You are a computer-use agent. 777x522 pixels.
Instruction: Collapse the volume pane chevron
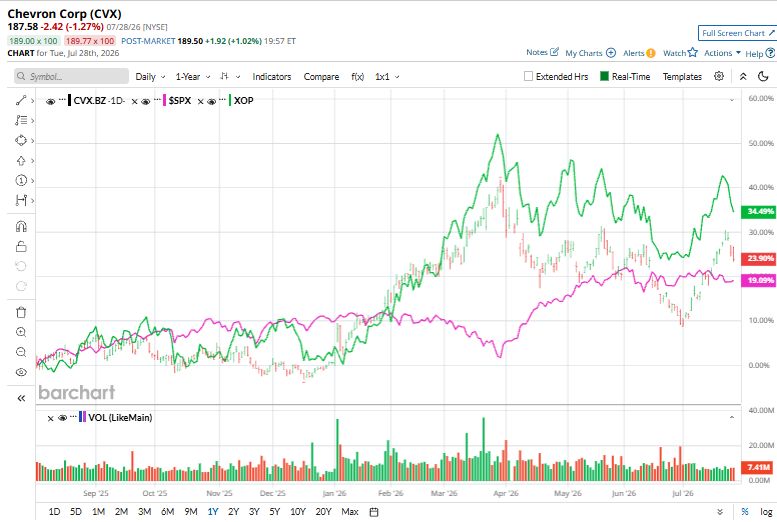click(x=731, y=418)
